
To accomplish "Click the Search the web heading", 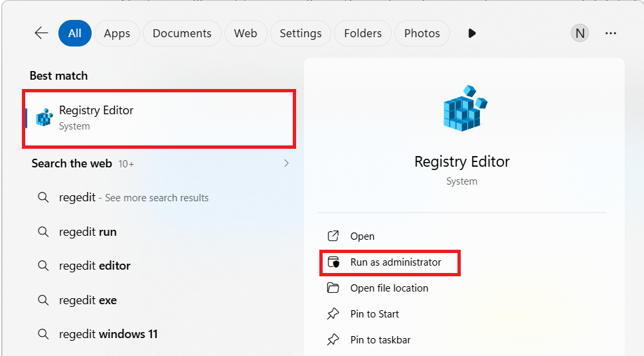I will 72,163.
